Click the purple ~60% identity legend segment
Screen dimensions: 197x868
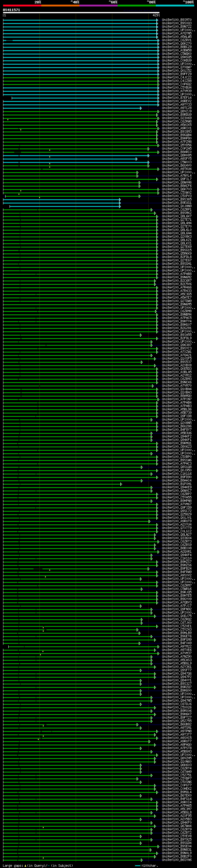[99, 6]
